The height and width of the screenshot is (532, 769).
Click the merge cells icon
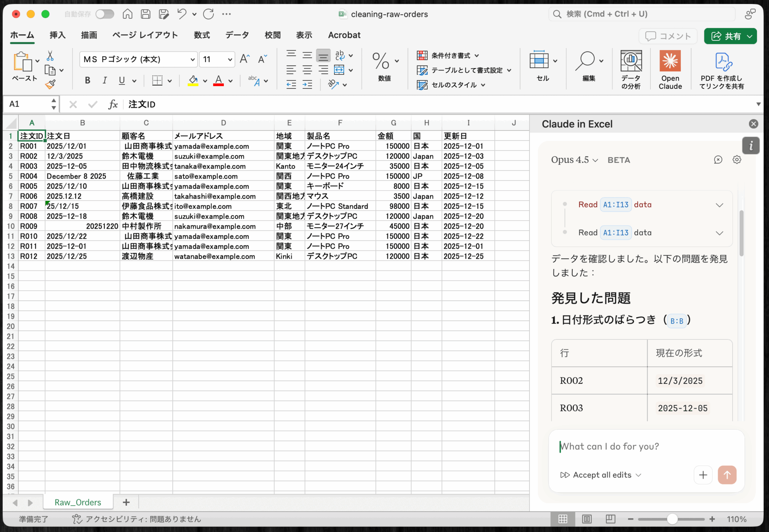coord(339,70)
